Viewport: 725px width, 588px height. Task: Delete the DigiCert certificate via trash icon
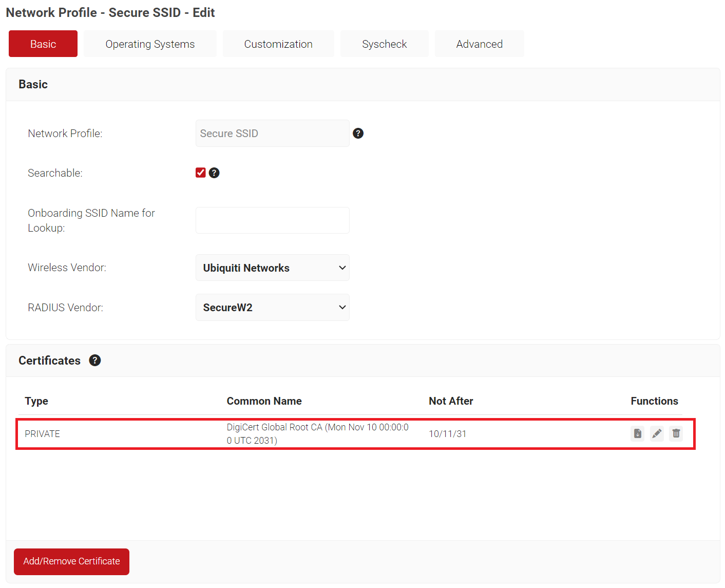(676, 433)
